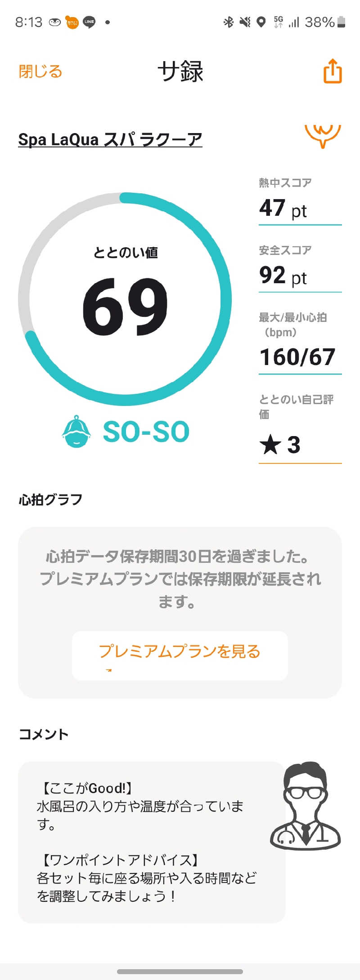
Task: Tap the share icon at top right
Action: (333, 71)
